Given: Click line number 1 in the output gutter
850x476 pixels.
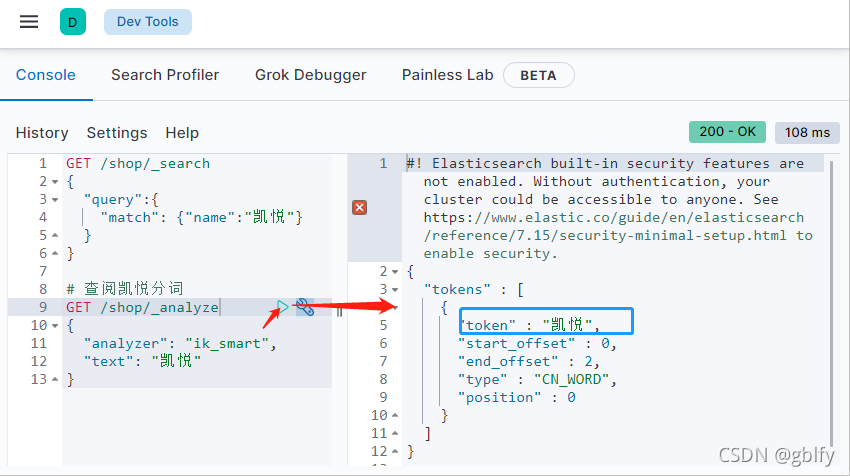Looking at the screenshot, I should (x=383, y=164).
